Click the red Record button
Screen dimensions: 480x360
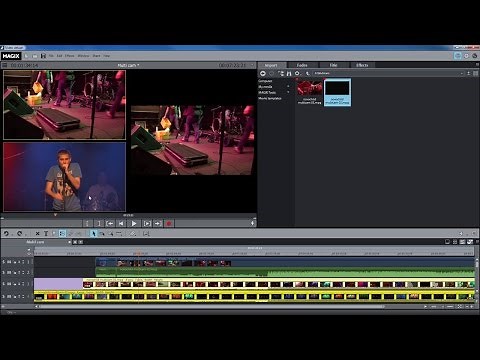(169, 224)
